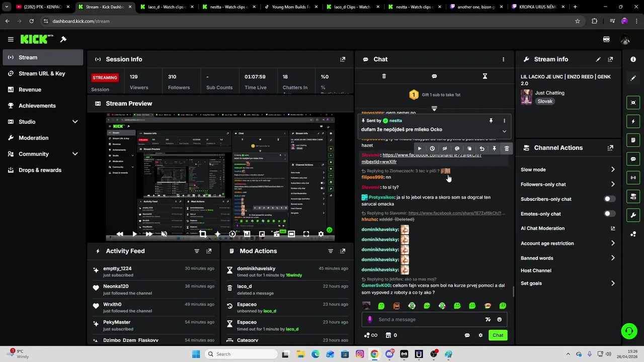Click the copy icon in message toolbar

coord(469,149)
